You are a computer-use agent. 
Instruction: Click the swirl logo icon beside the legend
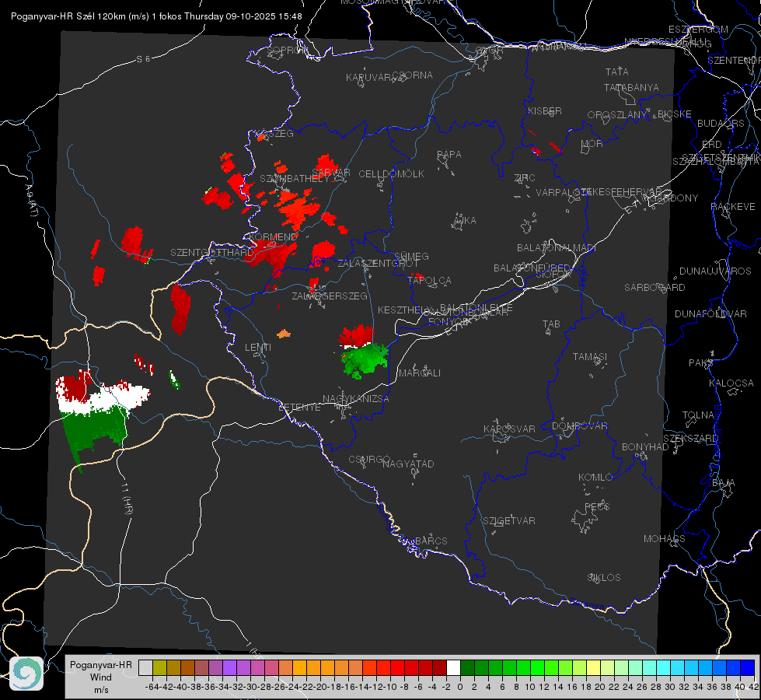point(26,674)
